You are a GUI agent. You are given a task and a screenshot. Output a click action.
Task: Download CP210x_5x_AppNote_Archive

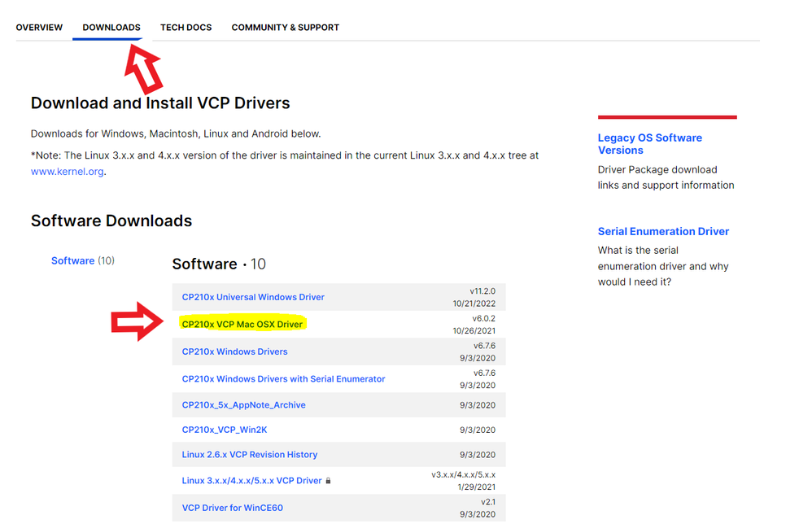243,405
